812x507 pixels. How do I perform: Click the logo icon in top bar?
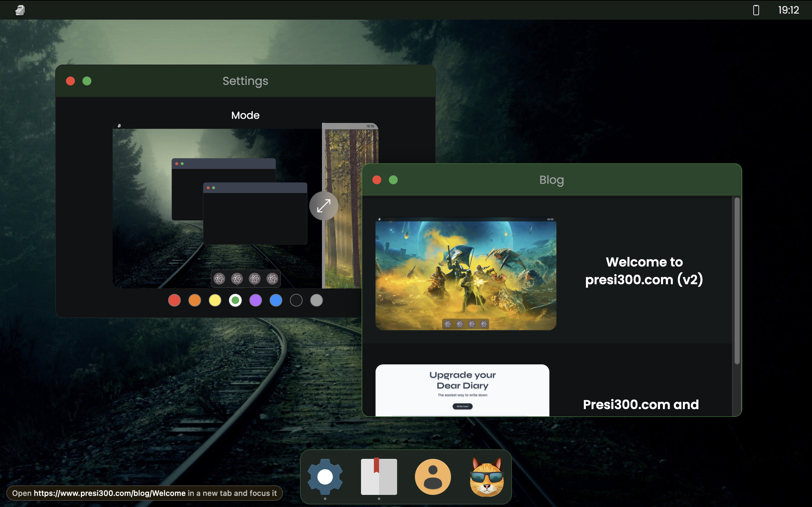20,10
